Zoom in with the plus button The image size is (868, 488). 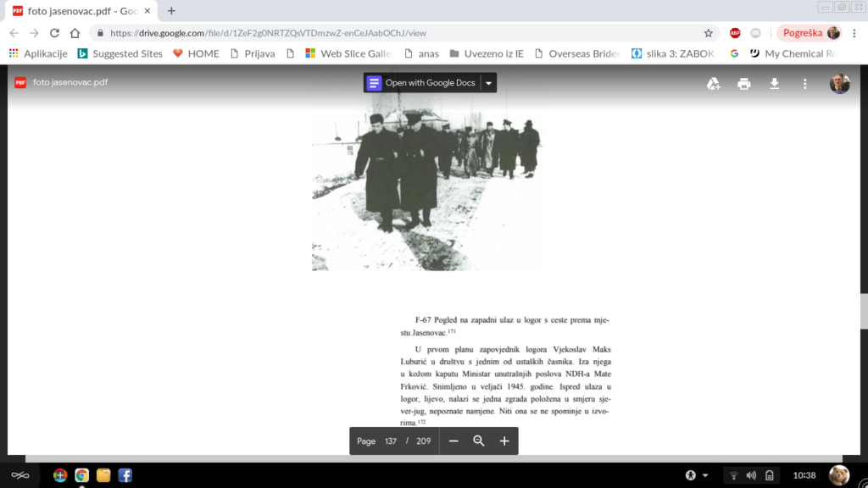tap(504, 441)
